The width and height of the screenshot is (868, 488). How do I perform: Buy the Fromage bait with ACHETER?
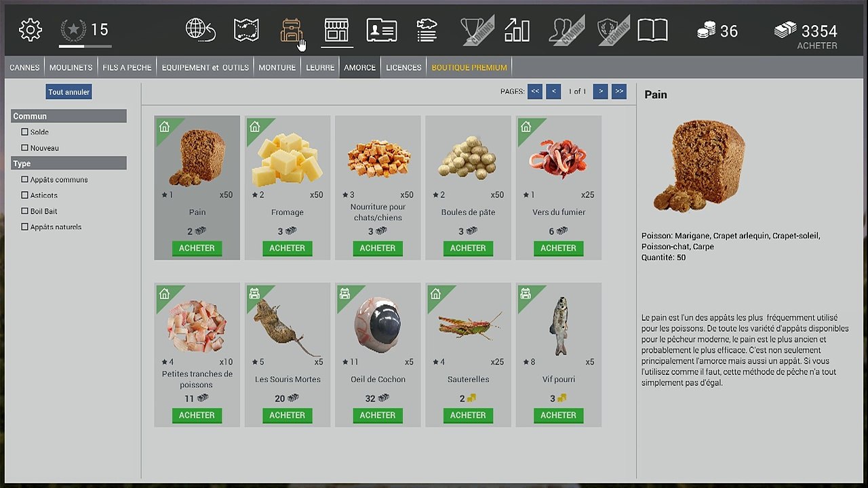(288, 248)
